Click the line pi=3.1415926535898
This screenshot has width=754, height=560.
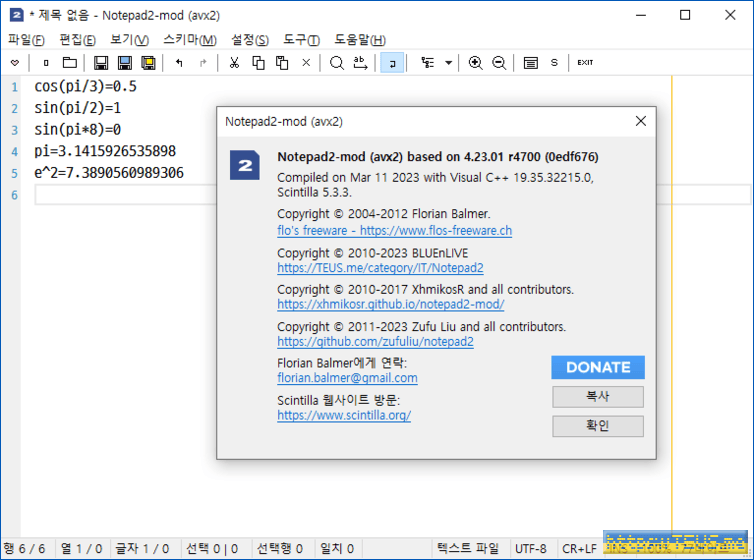(105, 151)
